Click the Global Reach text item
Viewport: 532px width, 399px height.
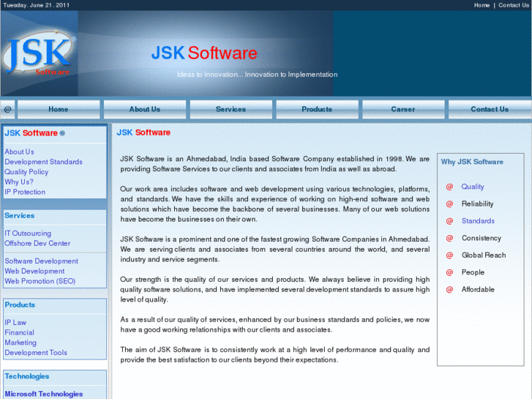click(x=484, y=255)
